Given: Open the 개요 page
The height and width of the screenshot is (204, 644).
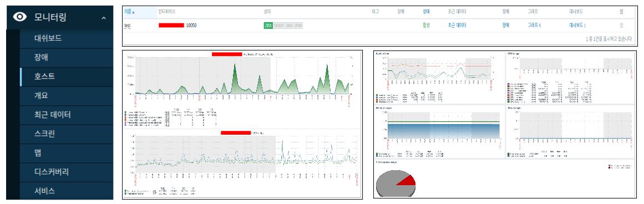Looking at the screenshot, I should coord(41,95).
